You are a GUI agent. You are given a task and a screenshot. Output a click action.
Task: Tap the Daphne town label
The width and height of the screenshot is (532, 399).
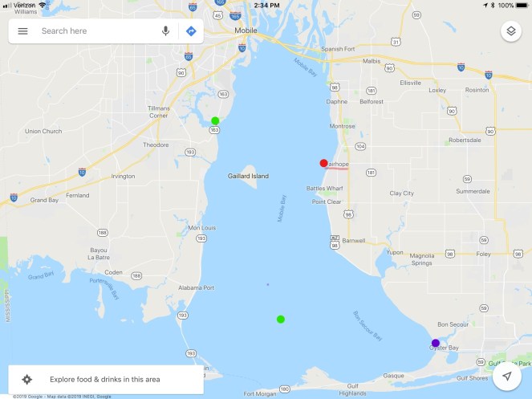click(336, 101)
